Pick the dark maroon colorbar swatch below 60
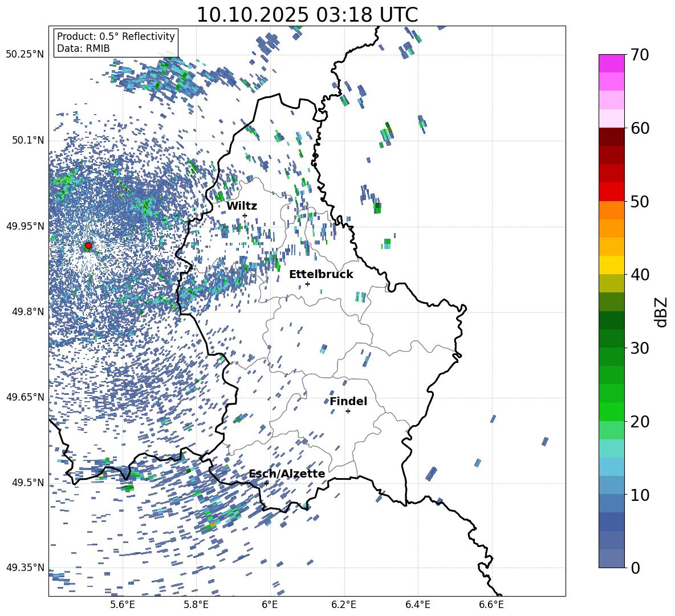This screenshot has height=616, width=675. point(612,137)
